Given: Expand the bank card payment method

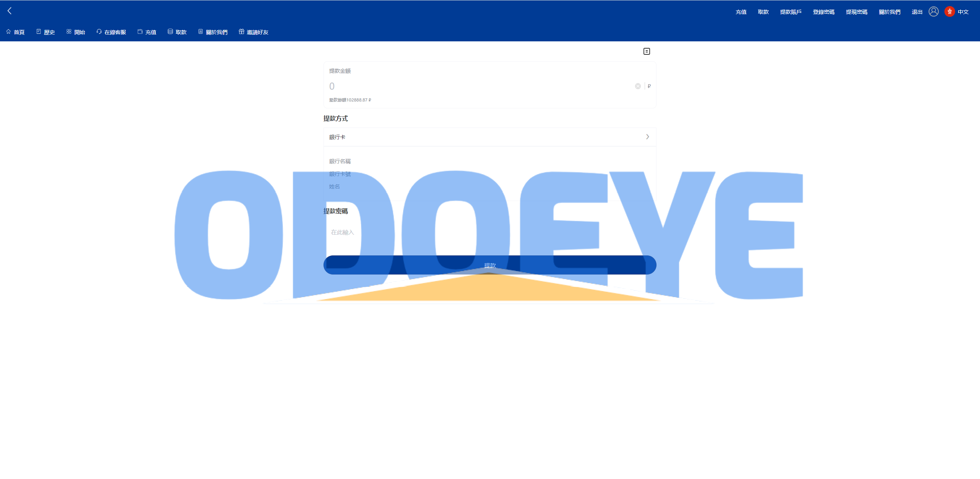Looking at the screenshot, I should click(647, 136).
